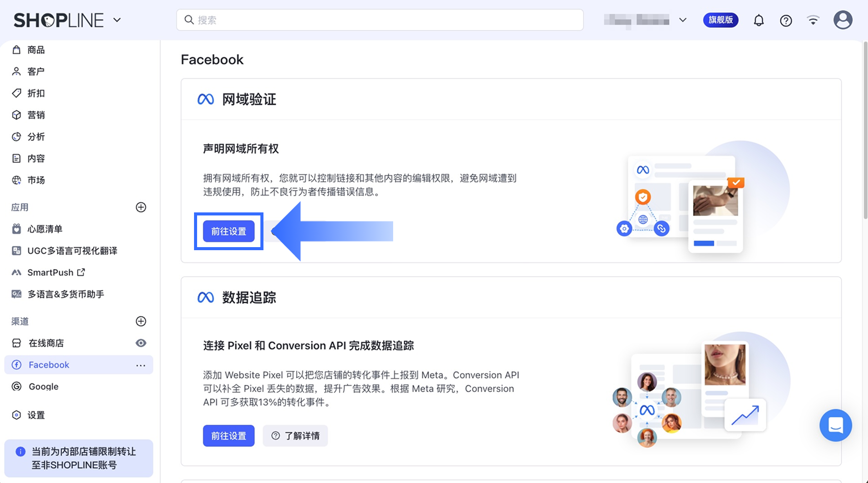Click 前往设置 under 数据追踪

(x=229, y=436)
